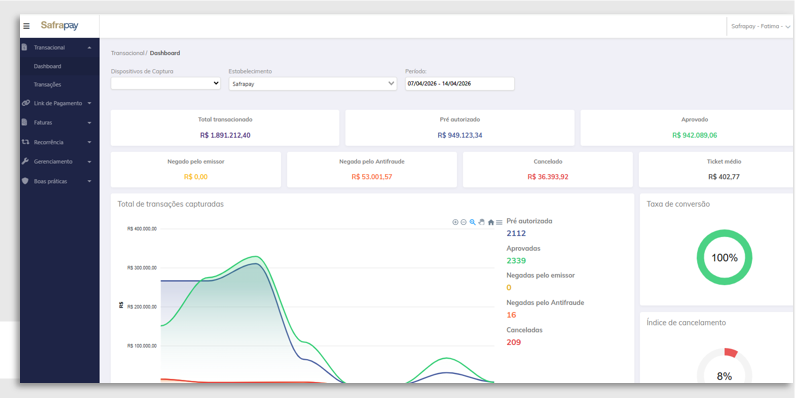
Task: Click the Safrapay logo
Action: pos(59,26)
